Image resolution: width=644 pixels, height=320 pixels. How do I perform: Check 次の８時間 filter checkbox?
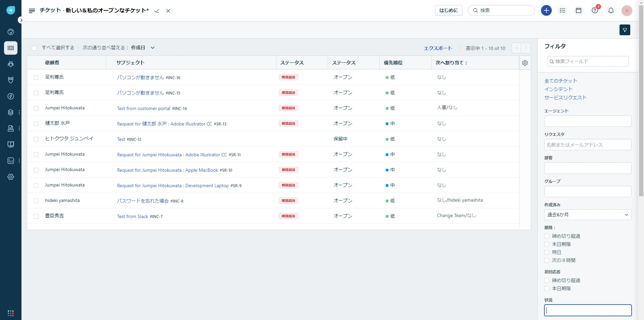coord(547,260)
